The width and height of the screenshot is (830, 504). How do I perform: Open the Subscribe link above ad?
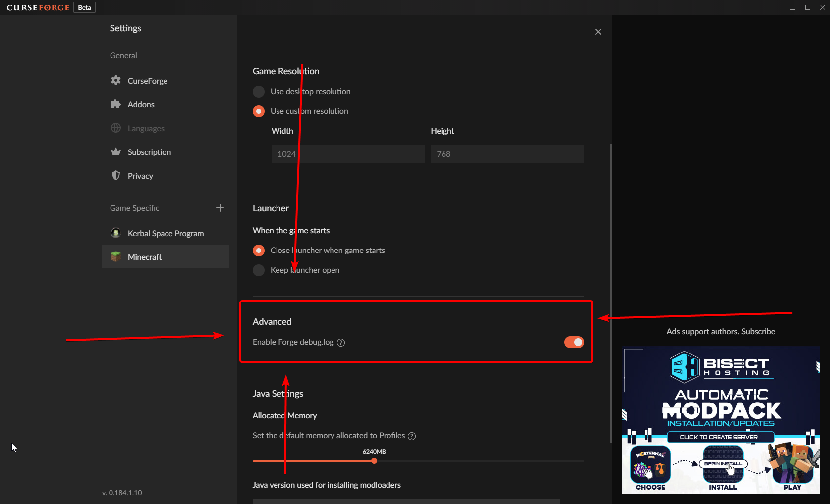point(758,331)
